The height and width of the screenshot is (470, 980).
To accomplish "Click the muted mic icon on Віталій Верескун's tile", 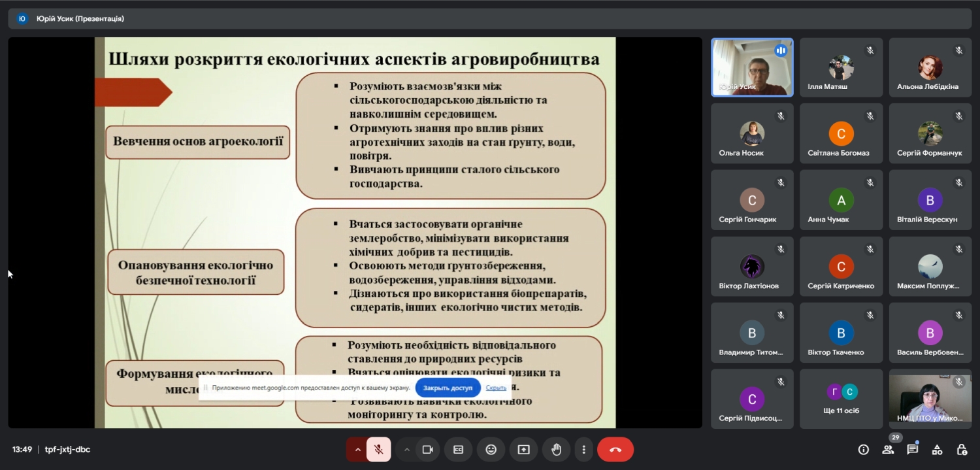I will click(958, 183).
